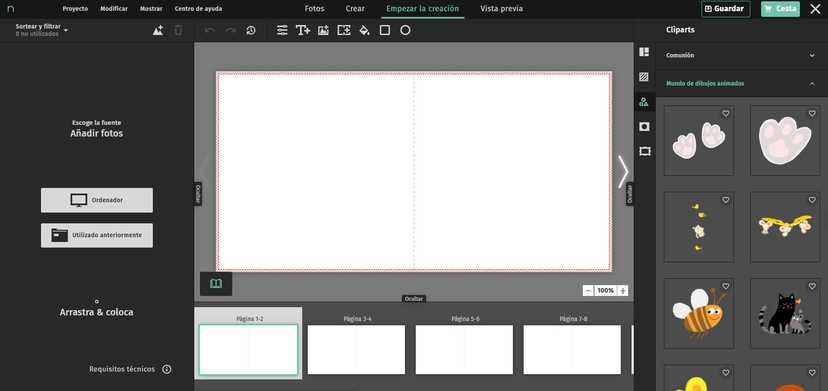Go to next spread arrow
828x391 pixels.
point(623,172)
